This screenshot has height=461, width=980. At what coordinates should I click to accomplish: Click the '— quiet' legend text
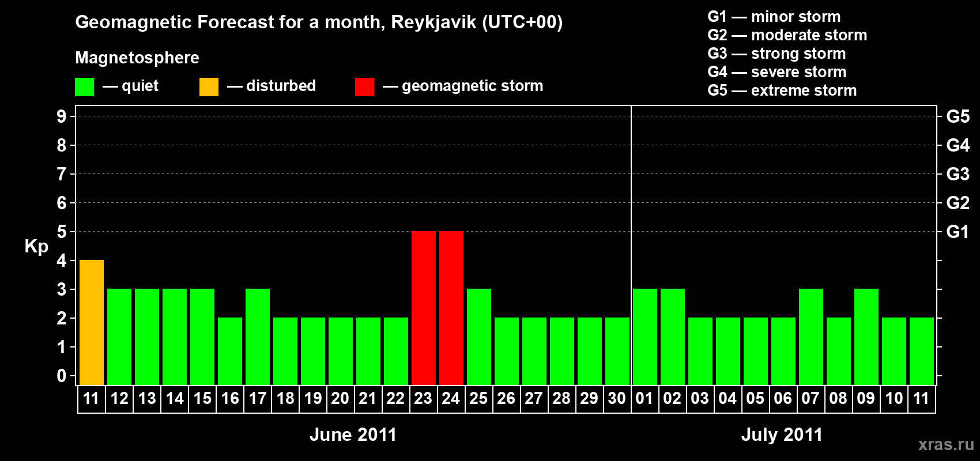[x=130, y=86]
